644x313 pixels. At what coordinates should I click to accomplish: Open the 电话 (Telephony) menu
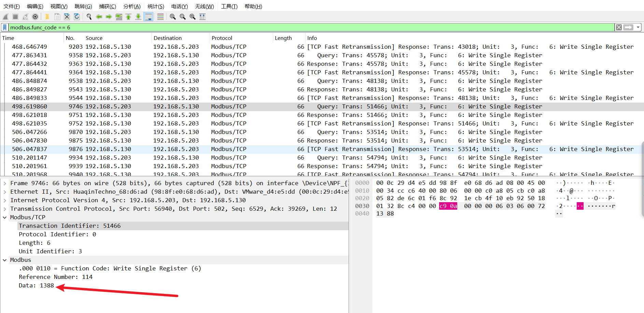pos(180,6)
